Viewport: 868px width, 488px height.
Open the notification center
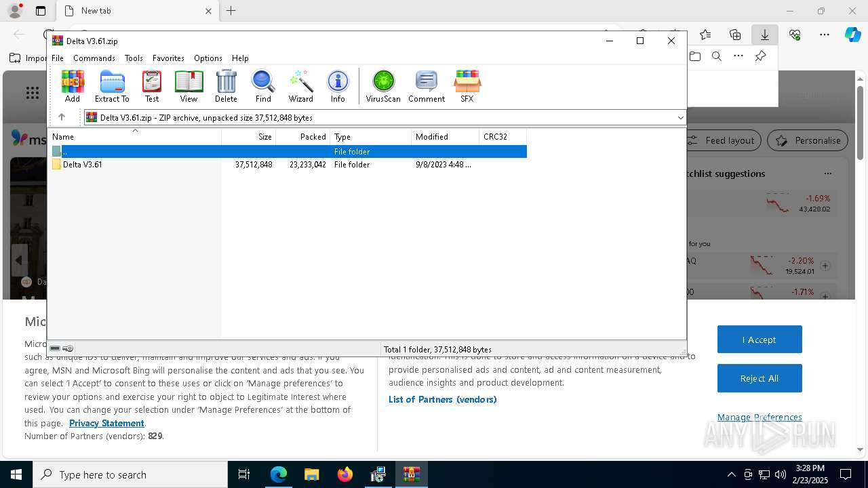[x=846, y=474]
